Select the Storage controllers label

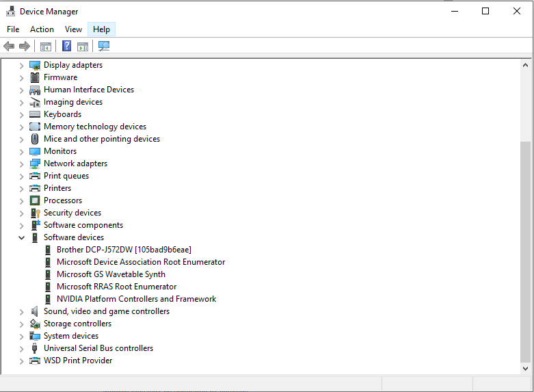(x=77, y=324)
